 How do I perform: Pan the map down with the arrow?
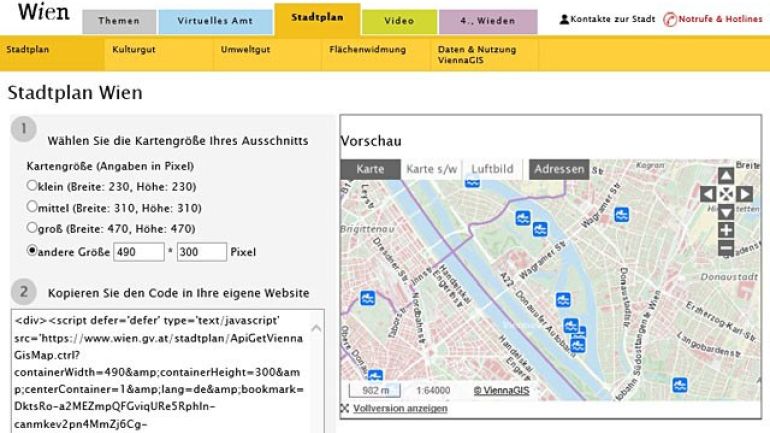[x=726, y=212]
